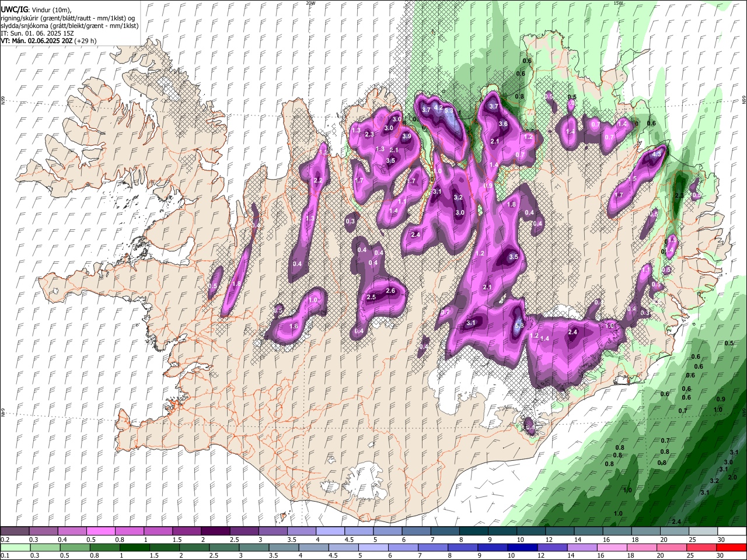The width and height of the screenshot is (747, 560).
Task: Click the crimson swatch labeled 25 in the lower legend row
Action: [x=701, y=547]
